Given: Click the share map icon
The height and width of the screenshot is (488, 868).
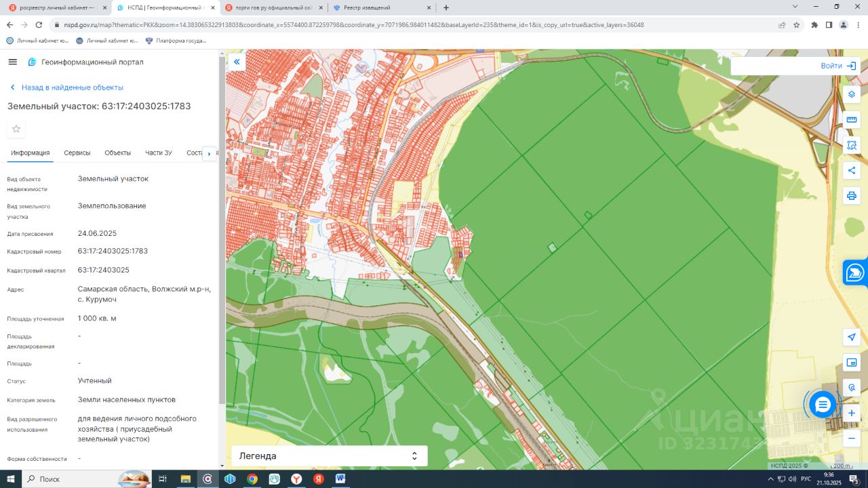Looking at the screenshot, I should click(852, 170).
